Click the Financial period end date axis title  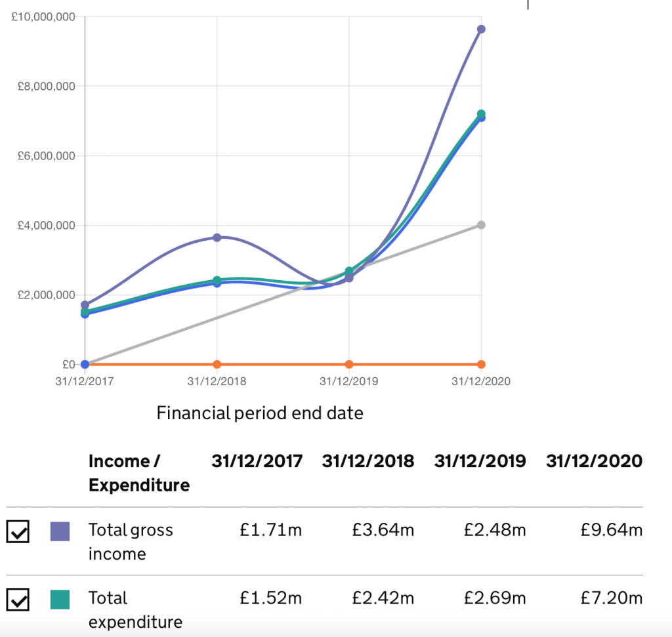[x=260, y=413]
